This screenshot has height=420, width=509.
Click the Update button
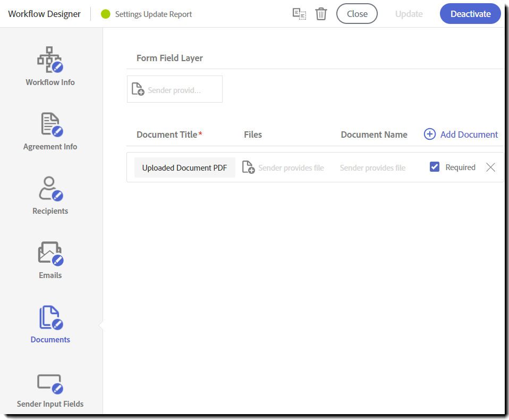409,14
